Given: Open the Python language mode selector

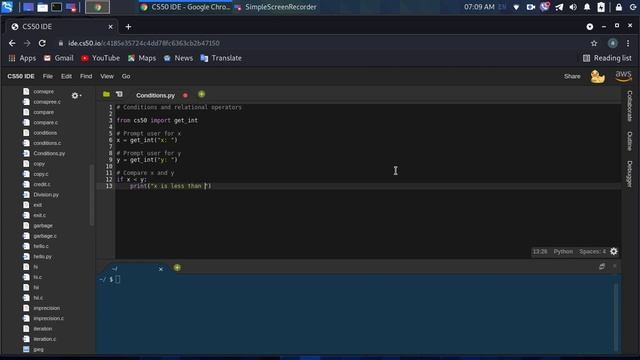Looking at the screenshot, I should coord(563,251).
